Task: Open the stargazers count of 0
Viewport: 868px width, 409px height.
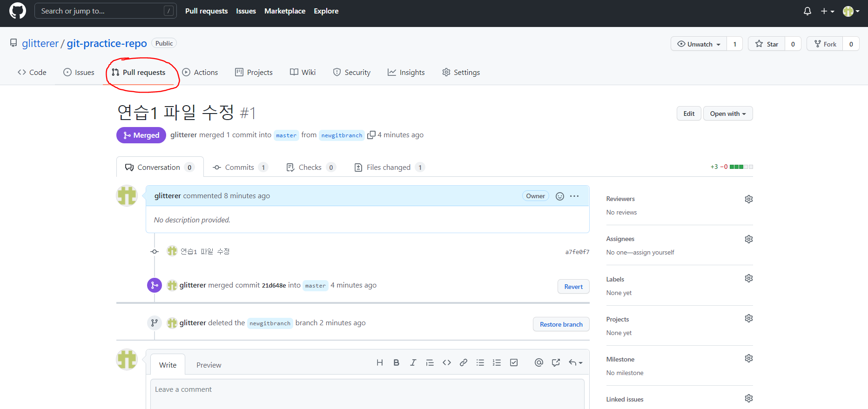Action: (793, 44)
